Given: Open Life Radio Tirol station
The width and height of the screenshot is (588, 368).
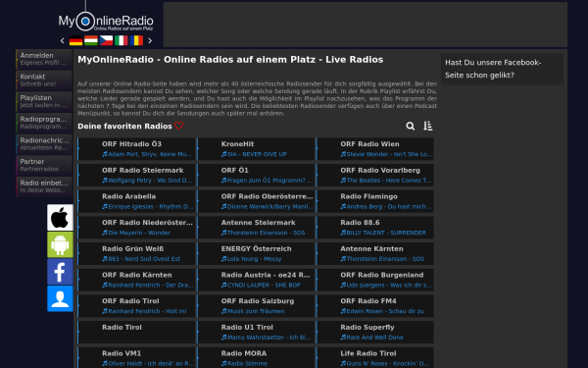Looking at the screenshot, I should click(375, 357).
